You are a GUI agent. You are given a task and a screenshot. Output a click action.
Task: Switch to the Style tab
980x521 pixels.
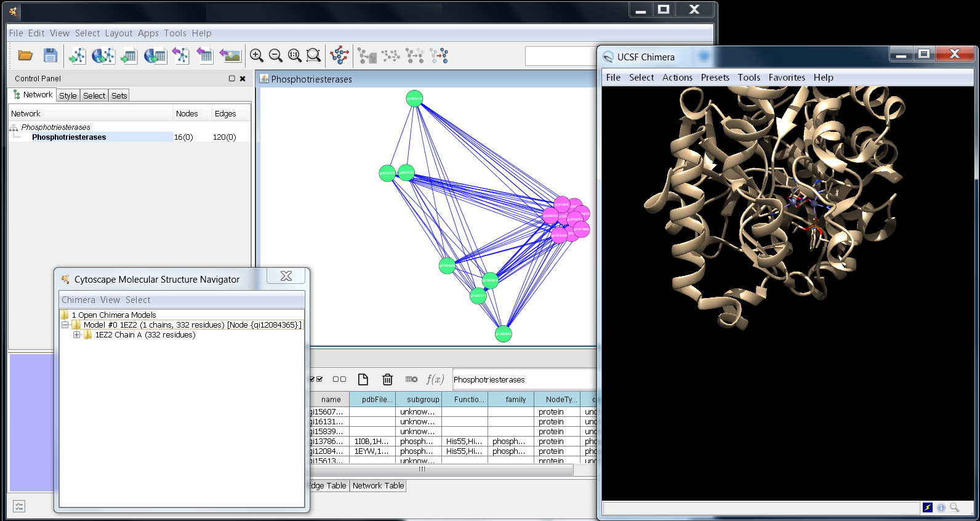pos(68,95)
